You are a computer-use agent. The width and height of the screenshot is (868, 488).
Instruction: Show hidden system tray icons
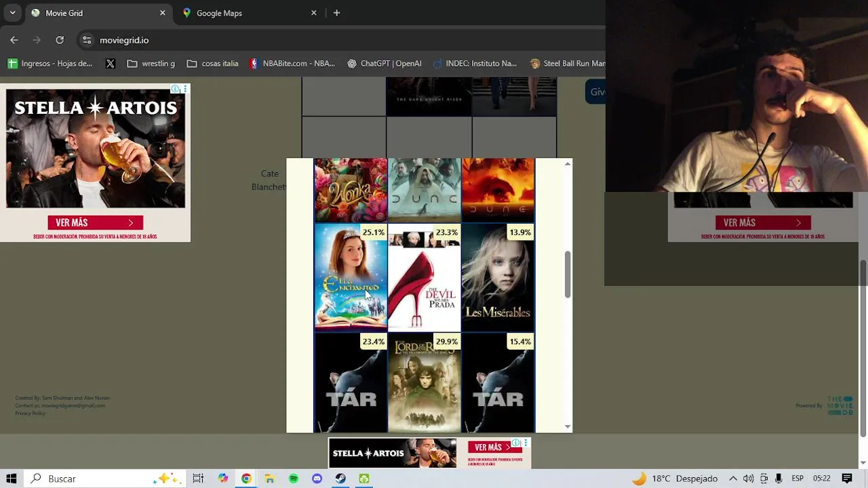(733, 479)
